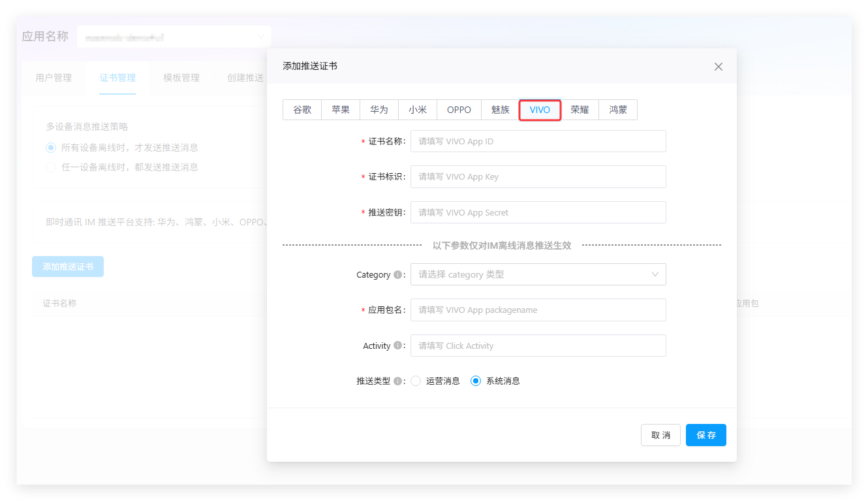The height and width of the screenshot is (501, 868).
Task: Choose 所有设备离线时 push strategy radio
Action: point(51,148)
